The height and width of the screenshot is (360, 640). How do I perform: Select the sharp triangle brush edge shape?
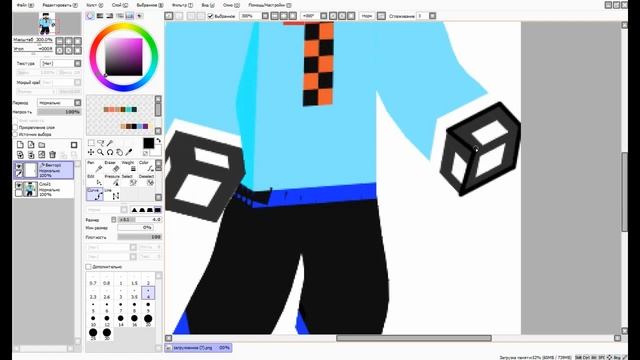134,210
